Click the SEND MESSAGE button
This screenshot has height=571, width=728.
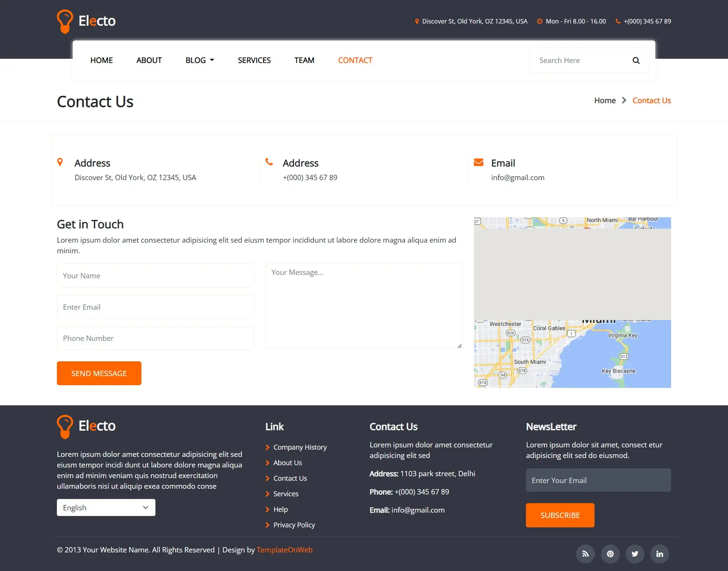(99, 373)
